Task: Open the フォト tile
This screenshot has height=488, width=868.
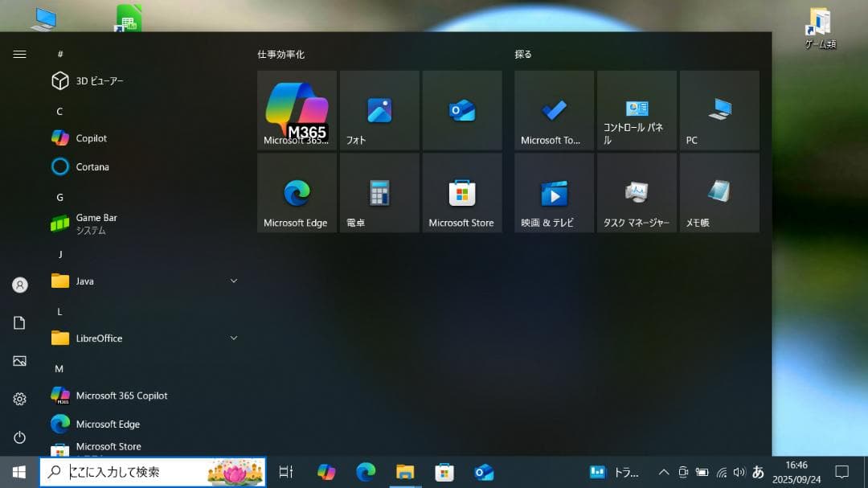Action: [379, 110]
